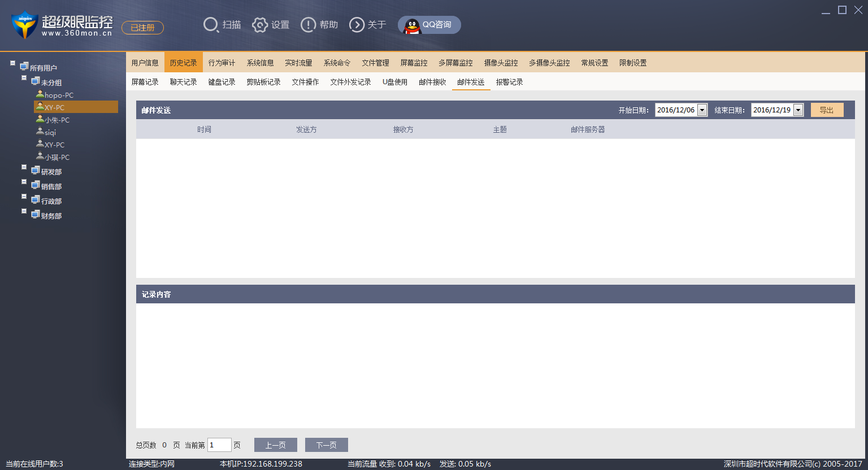Viewport: 868px width, 470px height.
Task: Open settings via the gear icon
Action: (259, 25)
